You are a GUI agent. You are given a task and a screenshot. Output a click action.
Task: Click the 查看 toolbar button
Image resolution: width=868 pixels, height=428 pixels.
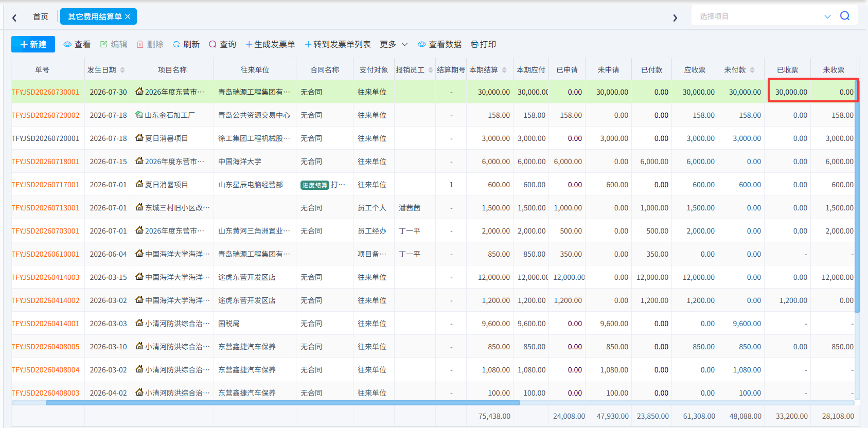(x=77, y=44)
